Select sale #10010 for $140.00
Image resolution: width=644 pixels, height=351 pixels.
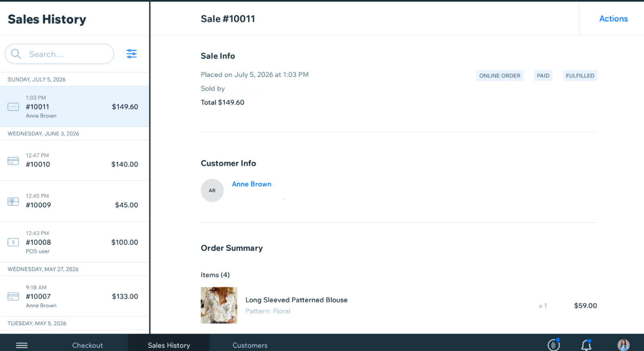[x=74, y=161]
